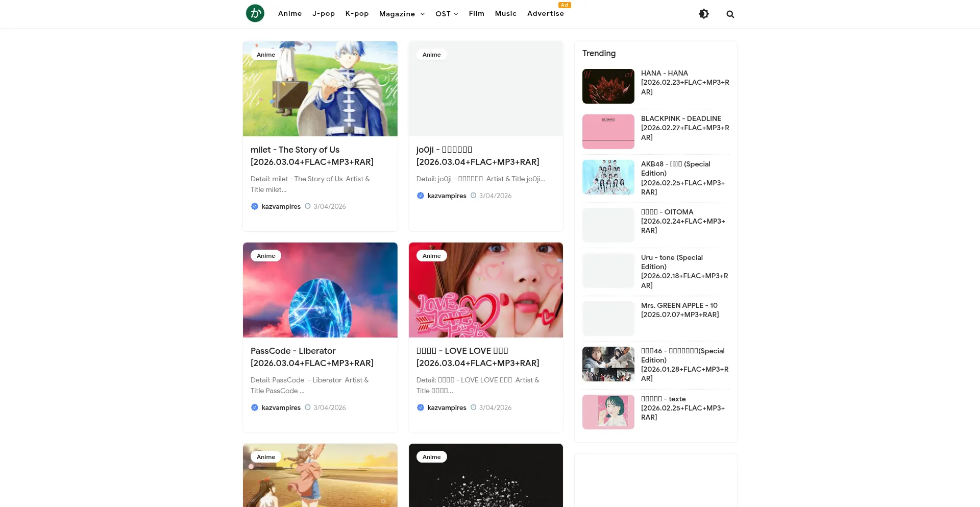Click kazvampires author on PassCode card
This screenshot has width=980, height=507.
point(281,407)
